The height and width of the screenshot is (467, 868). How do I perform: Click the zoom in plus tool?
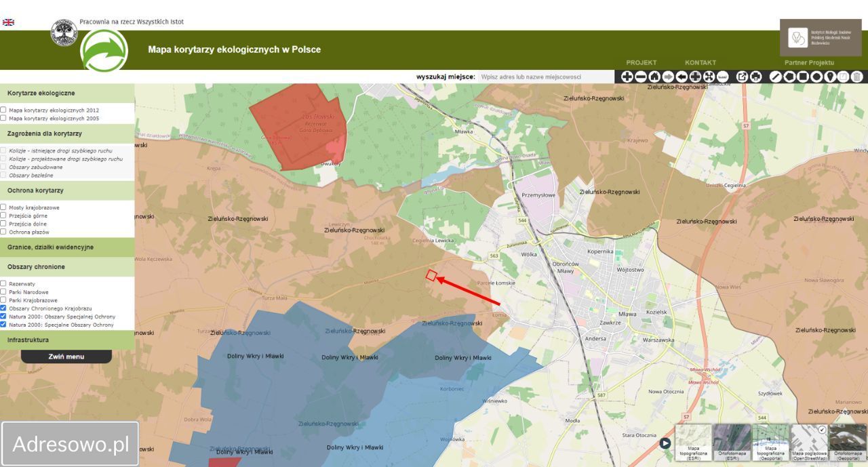(x=627, y=77)
